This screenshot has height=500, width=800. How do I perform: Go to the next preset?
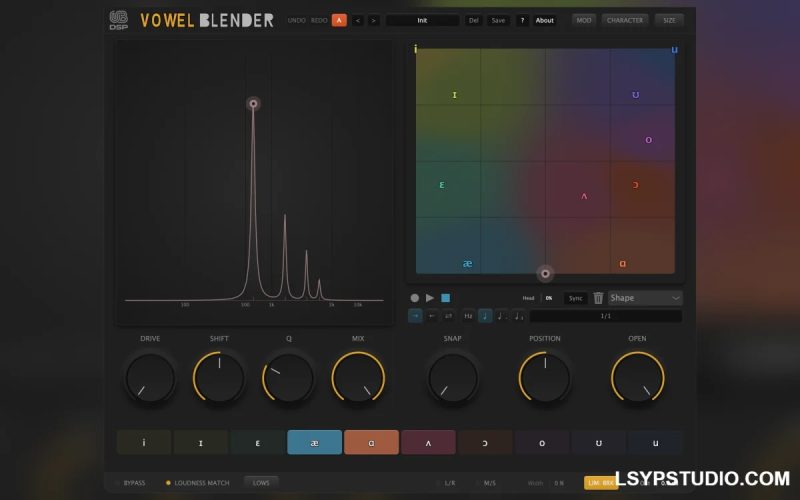click(373, 20)
